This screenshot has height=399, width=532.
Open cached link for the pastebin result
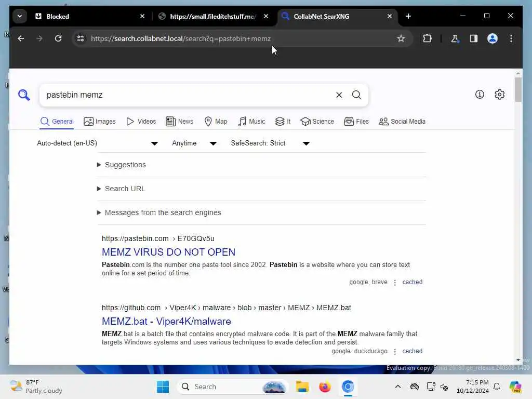412,282
